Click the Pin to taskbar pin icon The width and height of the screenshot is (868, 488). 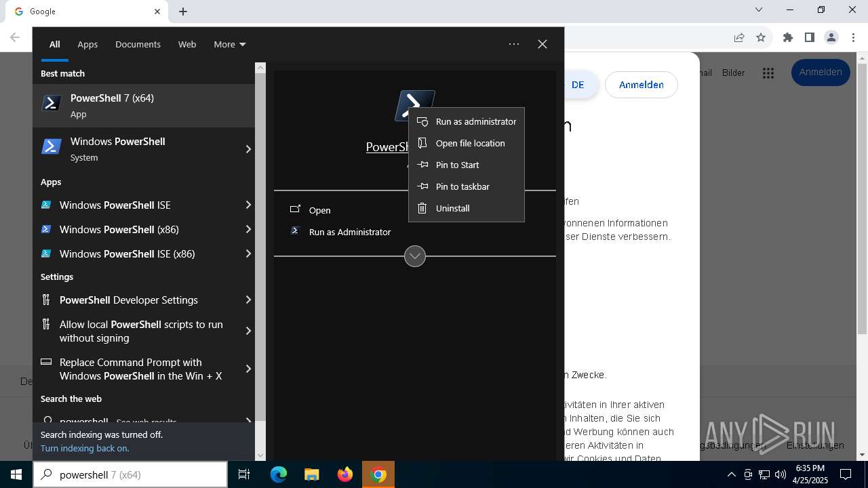(422, 186)
